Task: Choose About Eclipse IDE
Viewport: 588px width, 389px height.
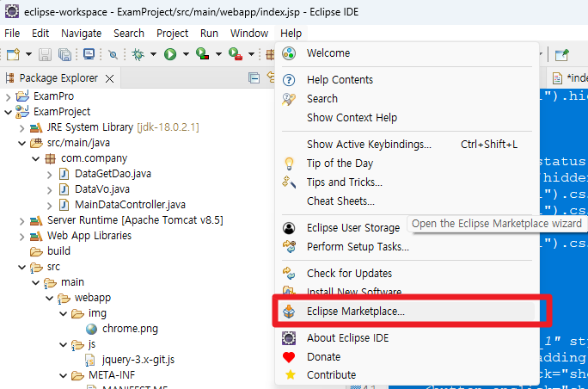Action: coord(407,338)
